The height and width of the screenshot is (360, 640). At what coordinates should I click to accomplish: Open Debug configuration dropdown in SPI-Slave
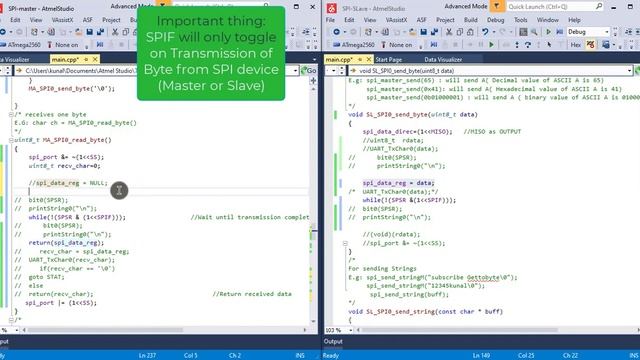(x=607, y=32)
